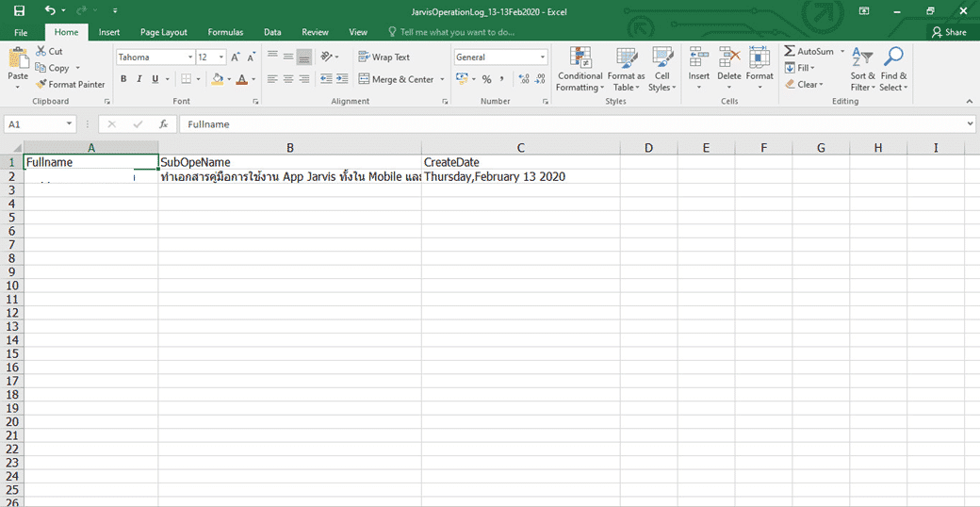Click the Cut scissors icon
980x507 pixels.
click(x=41, y=52)
